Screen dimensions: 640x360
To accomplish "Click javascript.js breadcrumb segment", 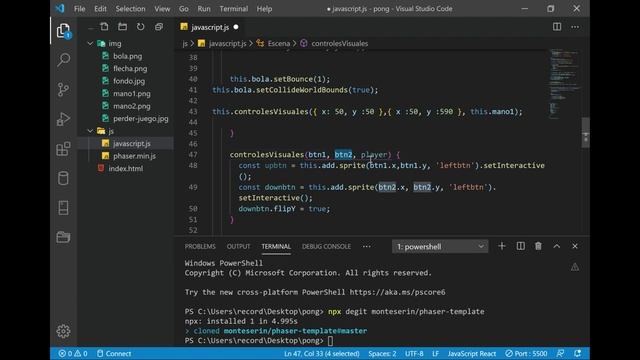I will tap(227, 43).
